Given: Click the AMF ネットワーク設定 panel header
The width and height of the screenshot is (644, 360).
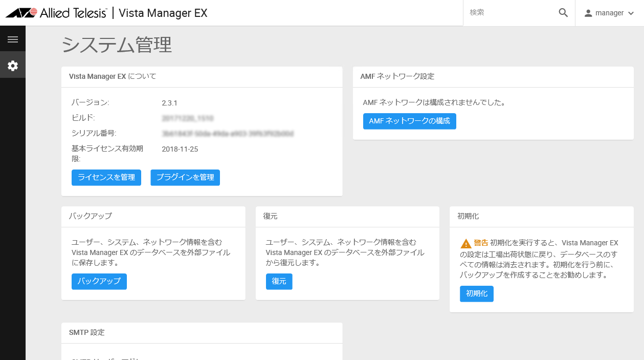Looking at the screenshot, I should (493, 76).
